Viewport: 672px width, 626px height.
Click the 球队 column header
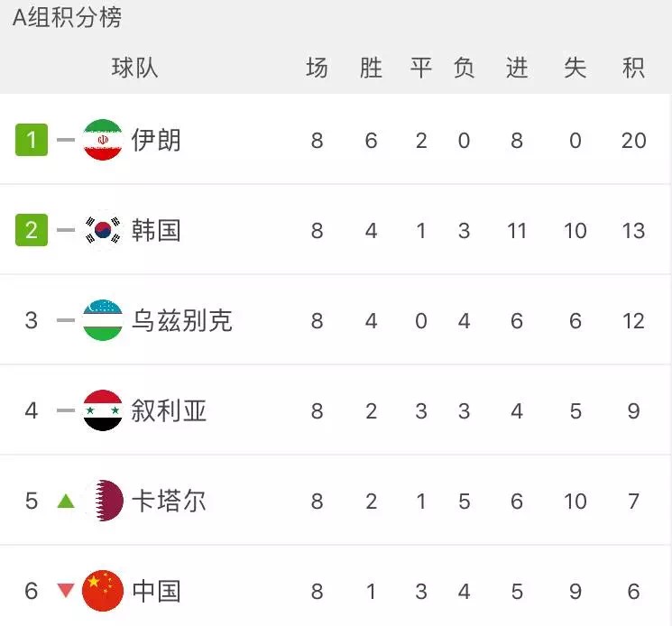134,68
